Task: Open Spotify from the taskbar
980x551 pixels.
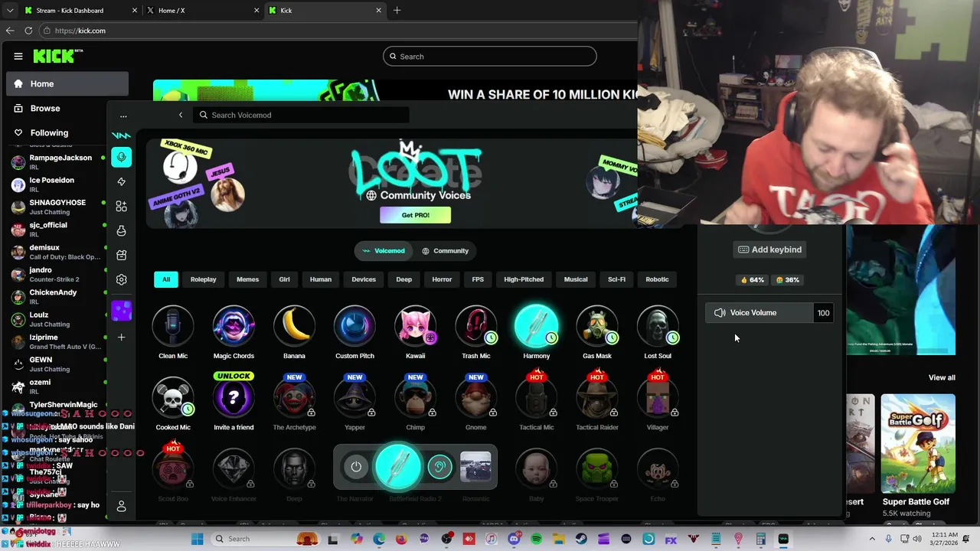Action: point(536,539)
